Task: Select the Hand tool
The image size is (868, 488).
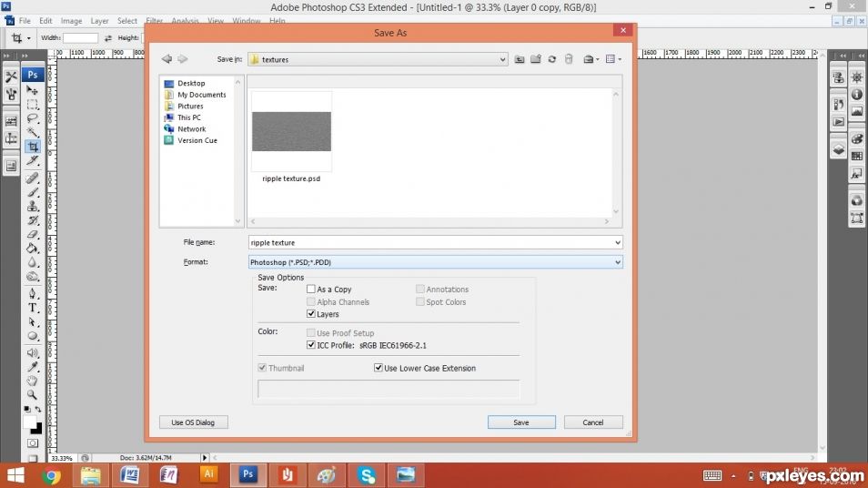Action: (33, 381)
